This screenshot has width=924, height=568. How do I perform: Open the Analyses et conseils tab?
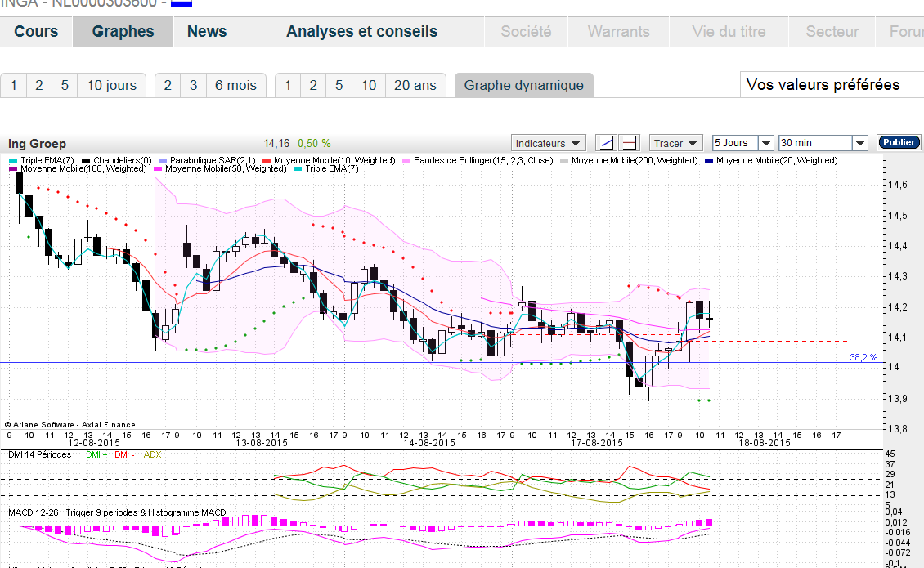click(361, 32)
